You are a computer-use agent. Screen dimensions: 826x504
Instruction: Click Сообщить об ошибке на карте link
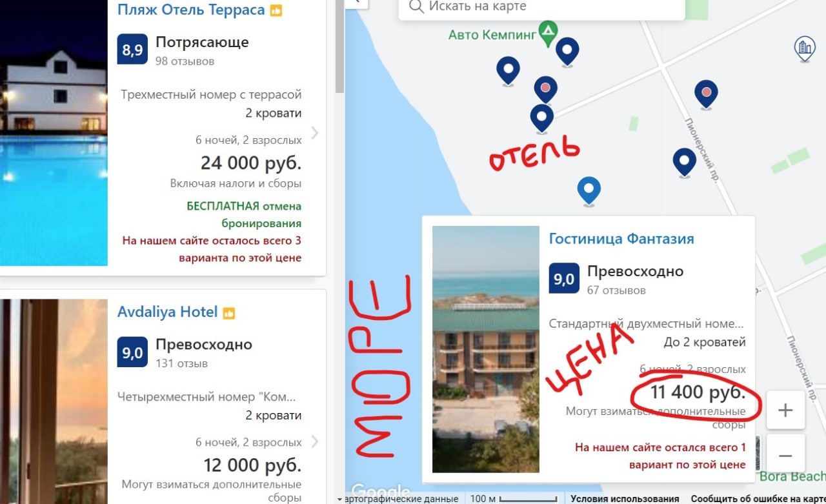pos(758,499)
